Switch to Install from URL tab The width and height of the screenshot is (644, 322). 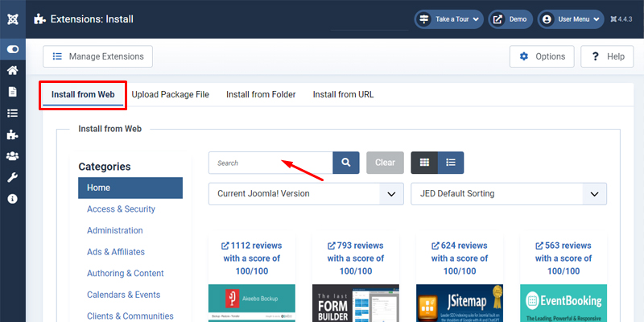(x=343, y=94)
